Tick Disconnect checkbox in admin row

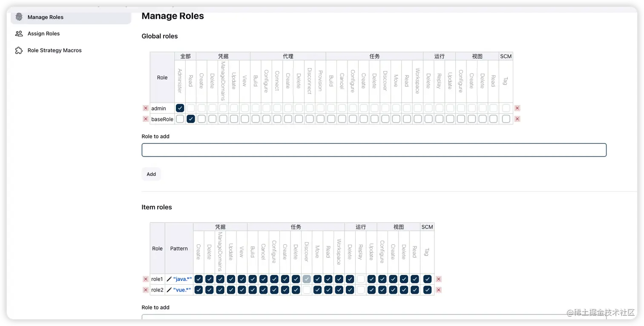click(310, 108)
